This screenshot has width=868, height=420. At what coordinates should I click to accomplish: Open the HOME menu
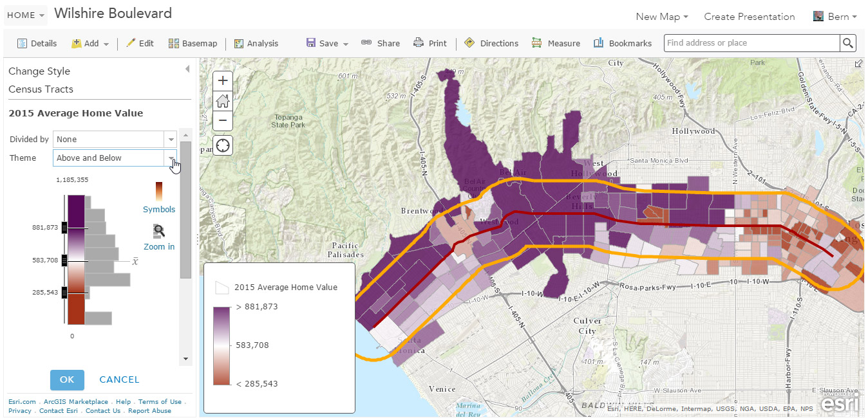click(x=26, y=15)
